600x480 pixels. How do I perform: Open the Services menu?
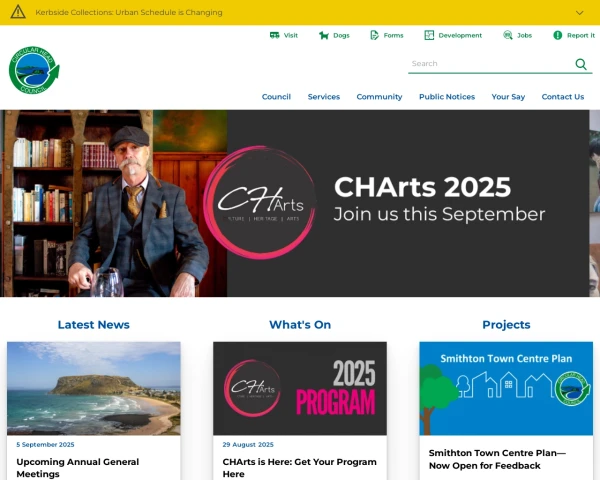(x=324, y=97)
